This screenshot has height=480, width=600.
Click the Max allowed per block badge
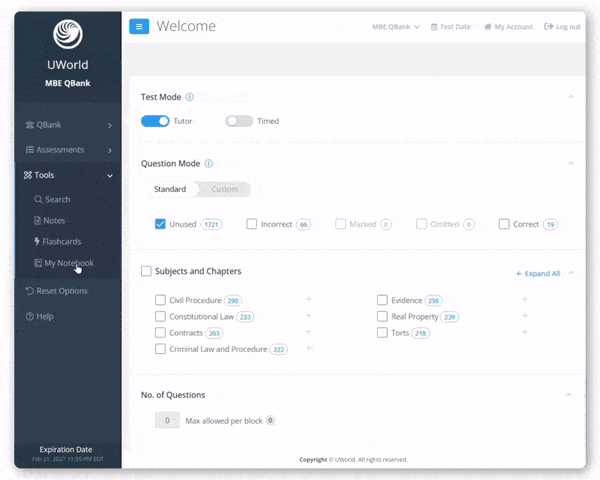point(270,420)
